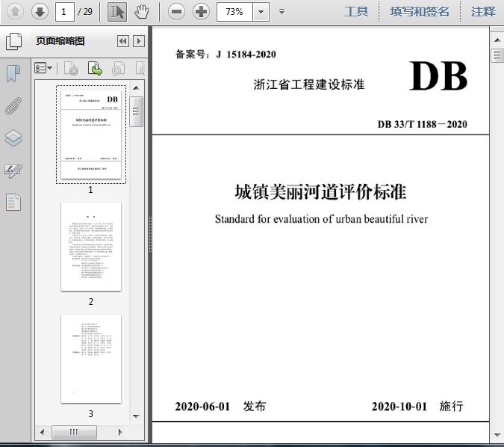Go to previous page arrow

15,11
